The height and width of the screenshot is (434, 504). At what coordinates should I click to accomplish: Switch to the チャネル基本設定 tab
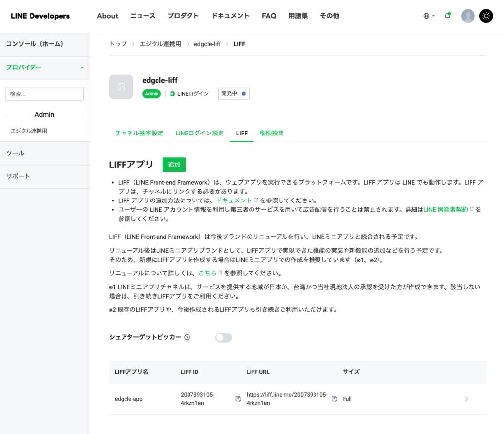[x=139, y=133]
